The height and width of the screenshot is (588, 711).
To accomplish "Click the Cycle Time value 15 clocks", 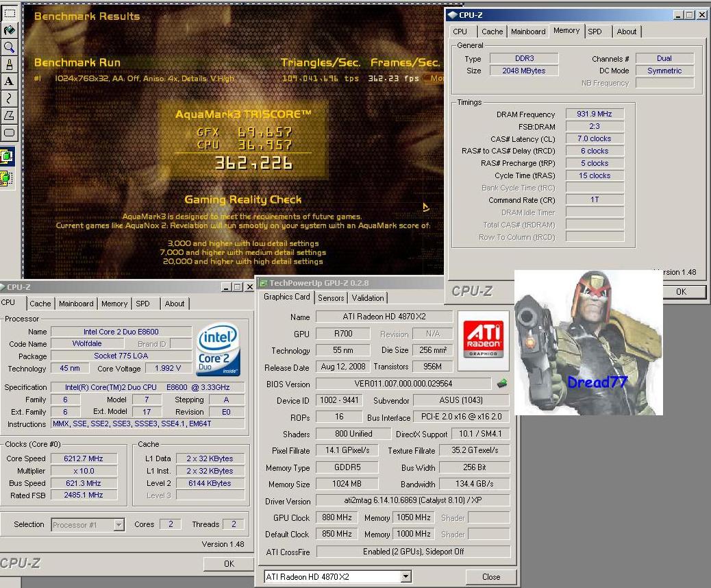I will 595,175.
